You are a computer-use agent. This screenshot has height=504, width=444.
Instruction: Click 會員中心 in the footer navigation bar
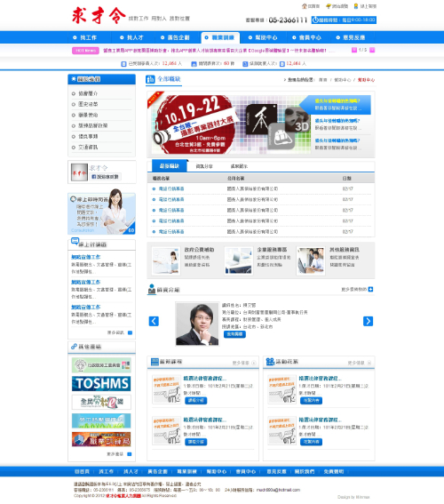246,471
